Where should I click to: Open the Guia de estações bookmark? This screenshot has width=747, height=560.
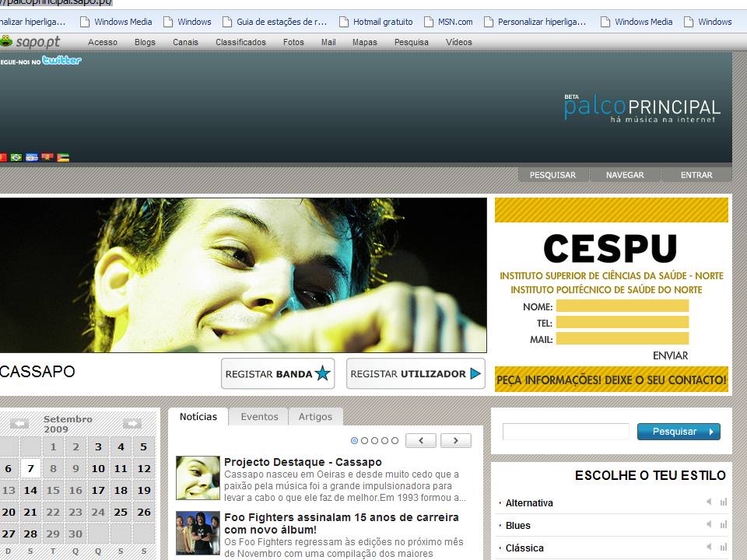tap(275, 22)
